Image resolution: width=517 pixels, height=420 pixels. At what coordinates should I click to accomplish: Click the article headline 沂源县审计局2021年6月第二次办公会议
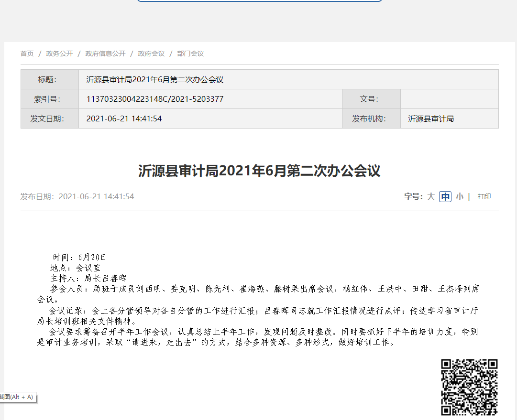point(259,171)
